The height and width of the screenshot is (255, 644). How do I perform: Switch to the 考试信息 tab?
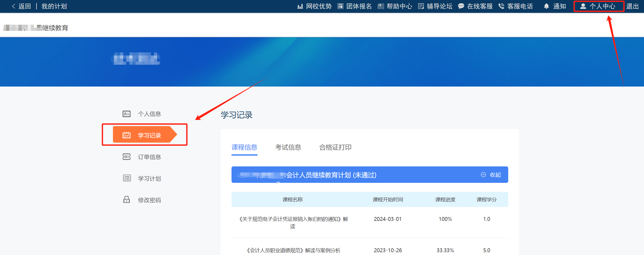(x=288, y=147)
